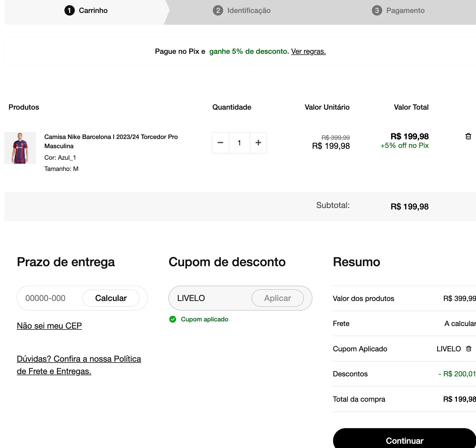This screenshot has width=476, height=448.
Task: Remove the Barcelona shirt with trash icon
Action: (468, 136)
